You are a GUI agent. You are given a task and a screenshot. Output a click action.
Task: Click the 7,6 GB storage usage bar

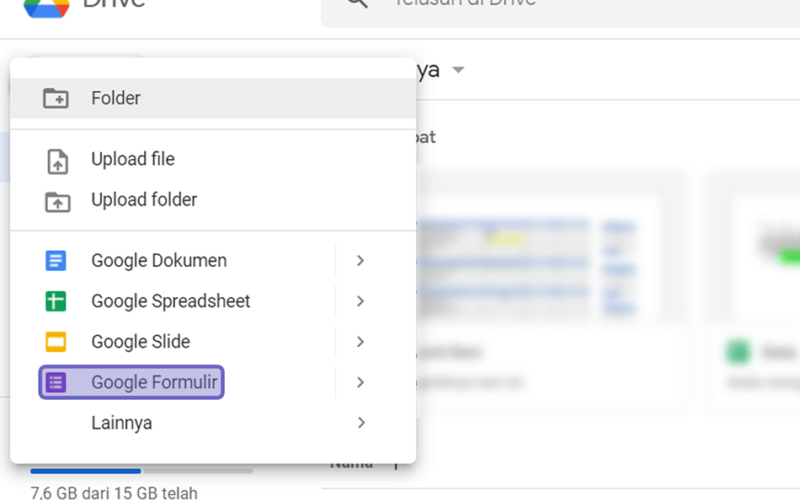141,471
